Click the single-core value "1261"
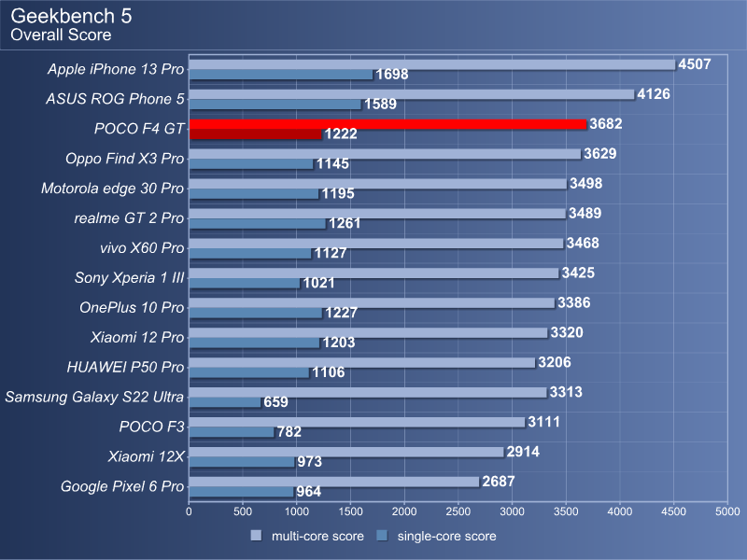This screenshot has width=747, height=560. 345,223
